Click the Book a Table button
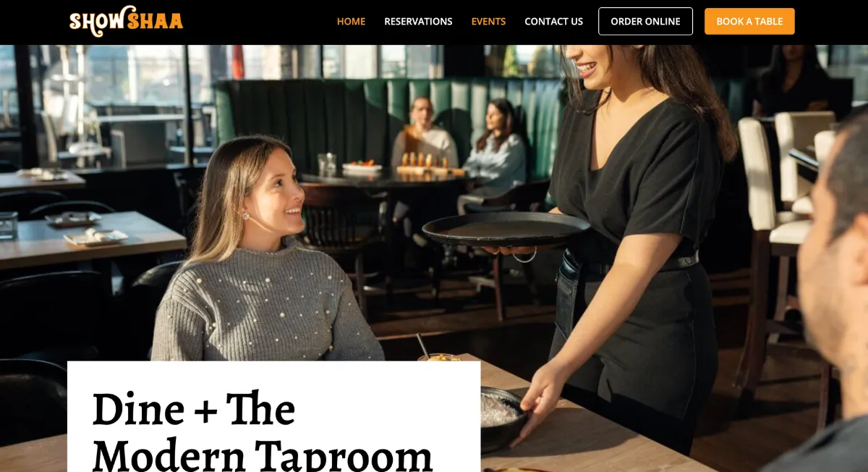The height and width of the screenshot is (472, 868). click(749, 21)
